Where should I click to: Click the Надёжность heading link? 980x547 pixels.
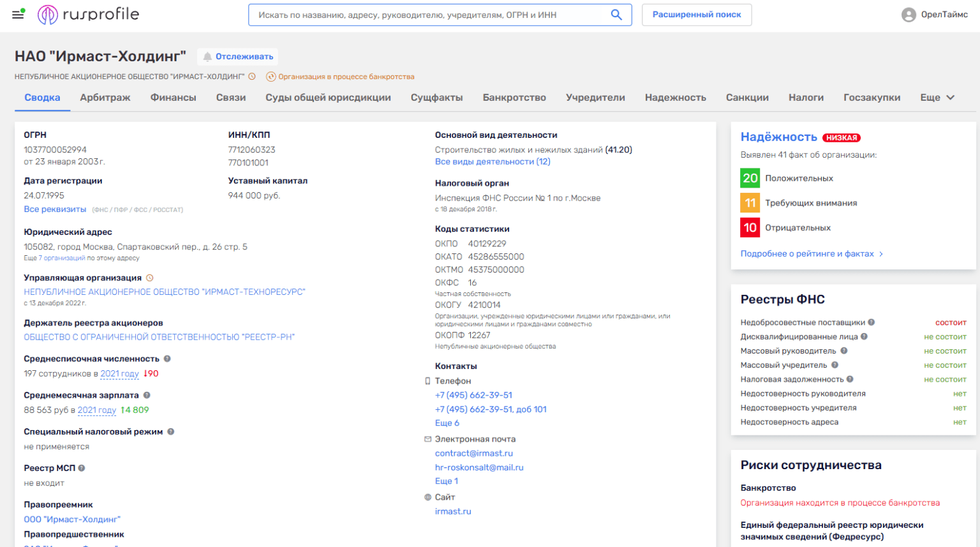(779, 137)
